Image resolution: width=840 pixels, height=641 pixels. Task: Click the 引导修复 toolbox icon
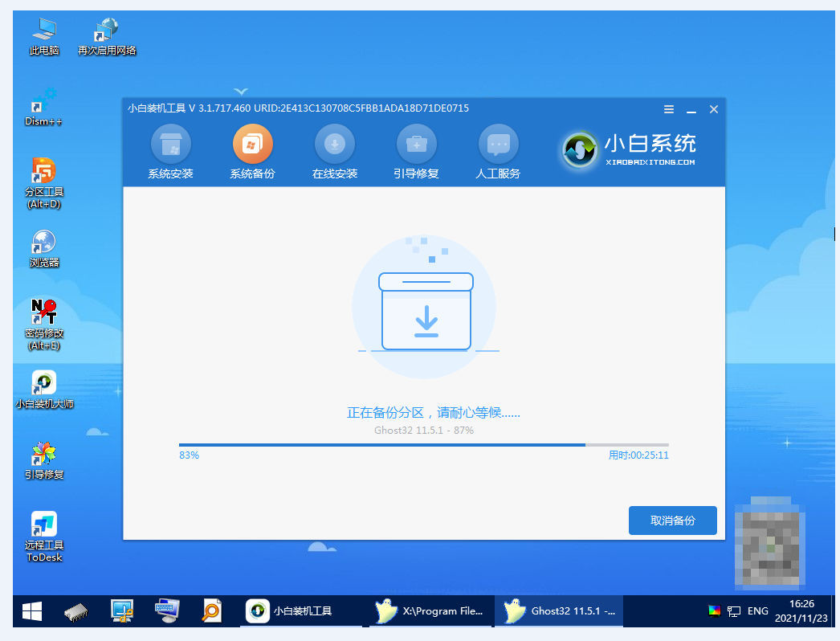coord(416,145)
